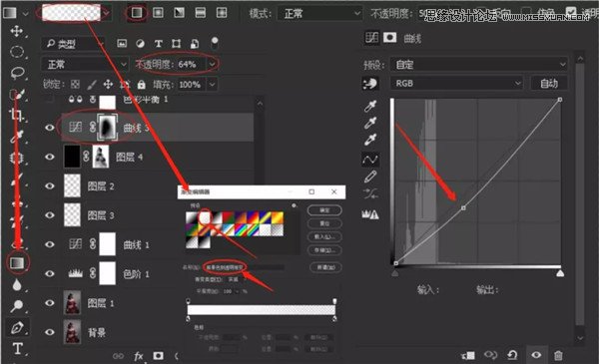The width and height of the screenshot is (599, 364).
Task: Hide the 背景 layer
Action: (x=50, y=332)
